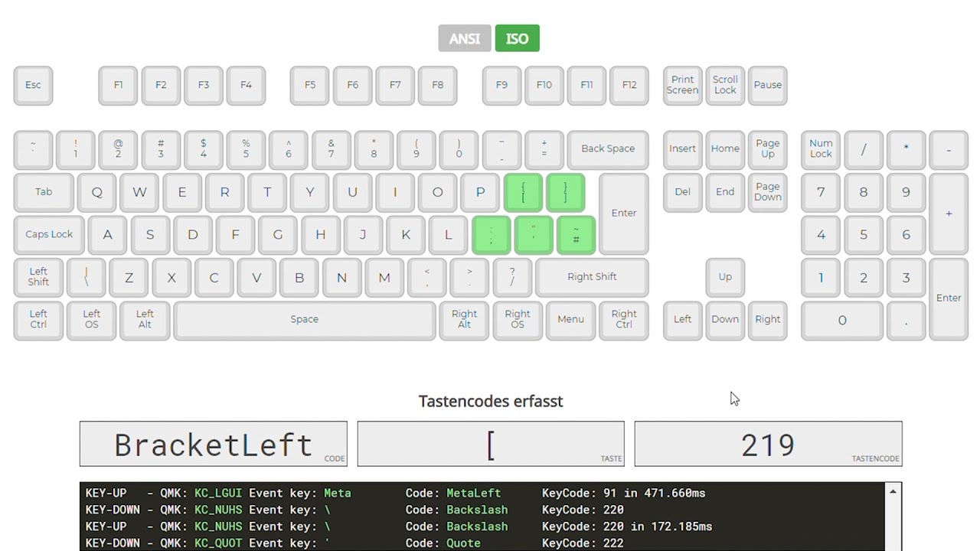
Task: Click the tilde backtick key
Action: [x=33, y=149]
